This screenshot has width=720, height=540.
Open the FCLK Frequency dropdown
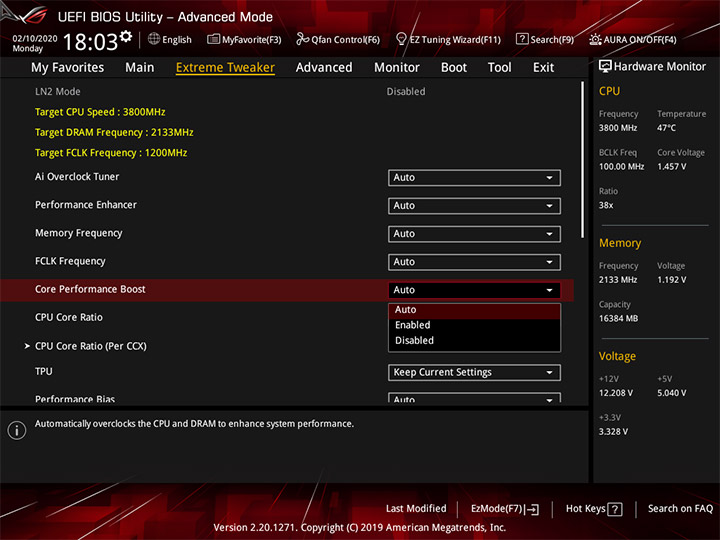click(474, 262)
